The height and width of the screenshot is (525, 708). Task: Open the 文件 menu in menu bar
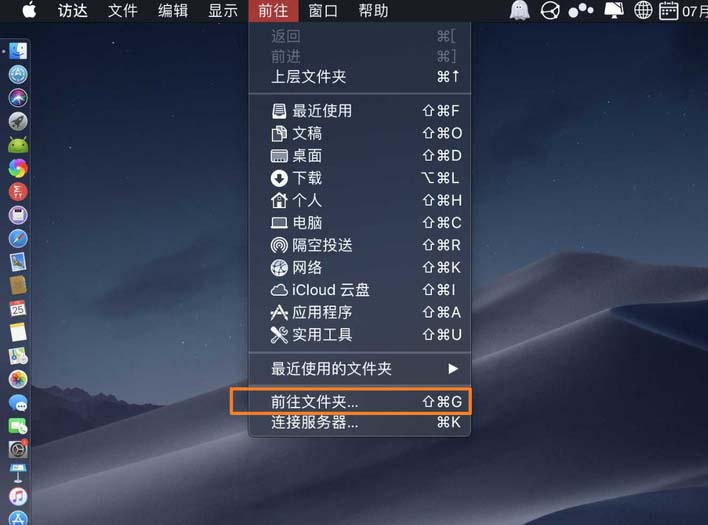pyautogui.click(x=122, y=10)
